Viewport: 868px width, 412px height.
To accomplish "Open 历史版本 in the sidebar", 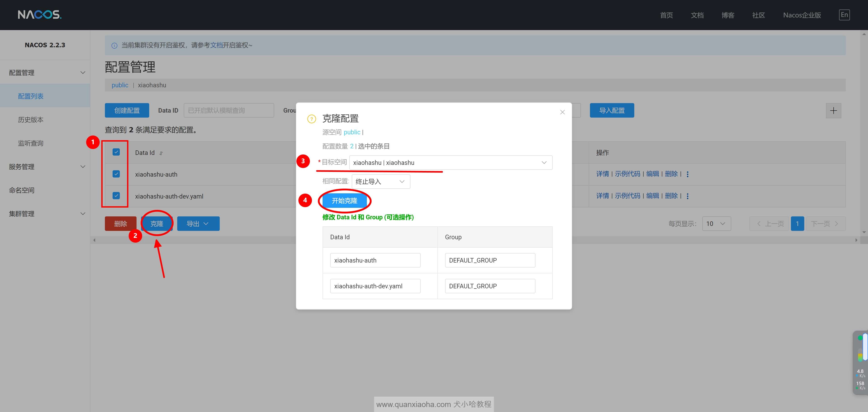I will pos(31,120).
